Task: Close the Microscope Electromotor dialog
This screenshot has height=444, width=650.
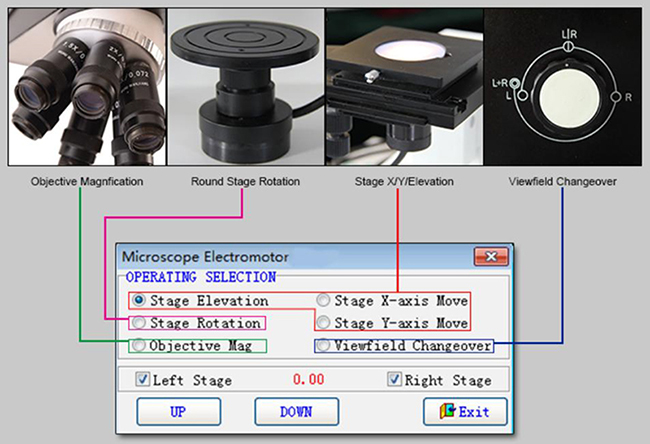Action: (x=491, y=257)
